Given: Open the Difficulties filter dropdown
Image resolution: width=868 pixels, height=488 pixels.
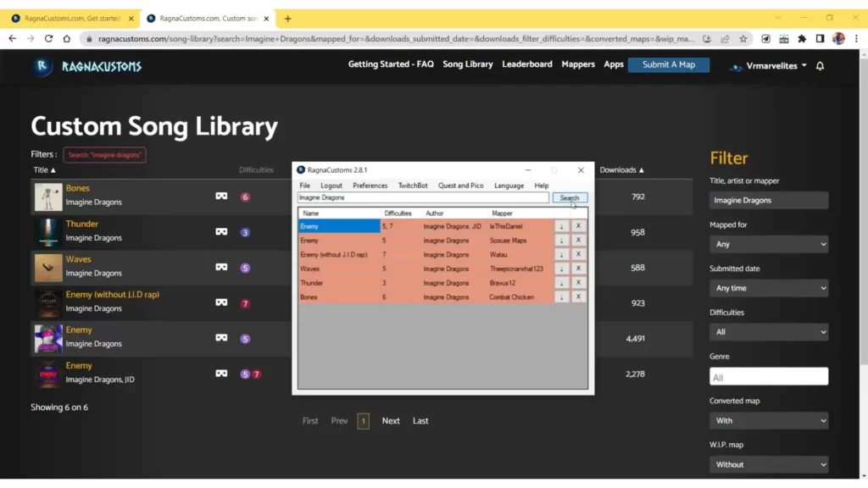Looking at the screenshot, I should click(768, 332).
